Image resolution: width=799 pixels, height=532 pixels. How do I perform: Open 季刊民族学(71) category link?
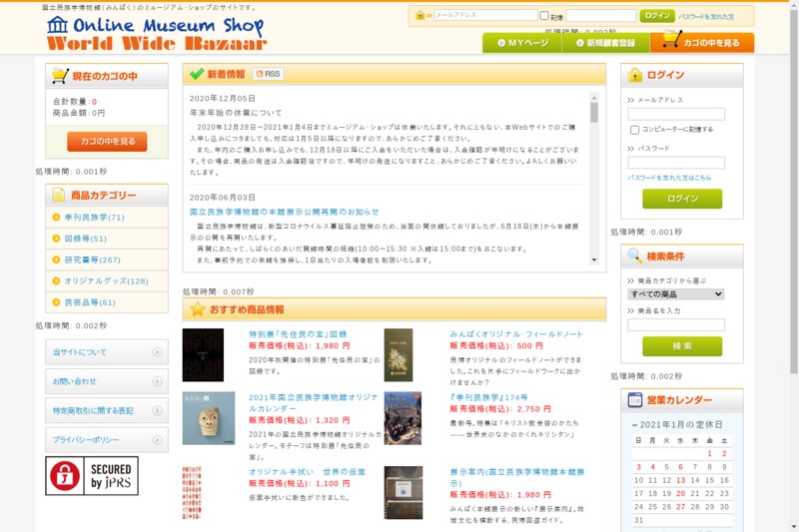[94, 218]
